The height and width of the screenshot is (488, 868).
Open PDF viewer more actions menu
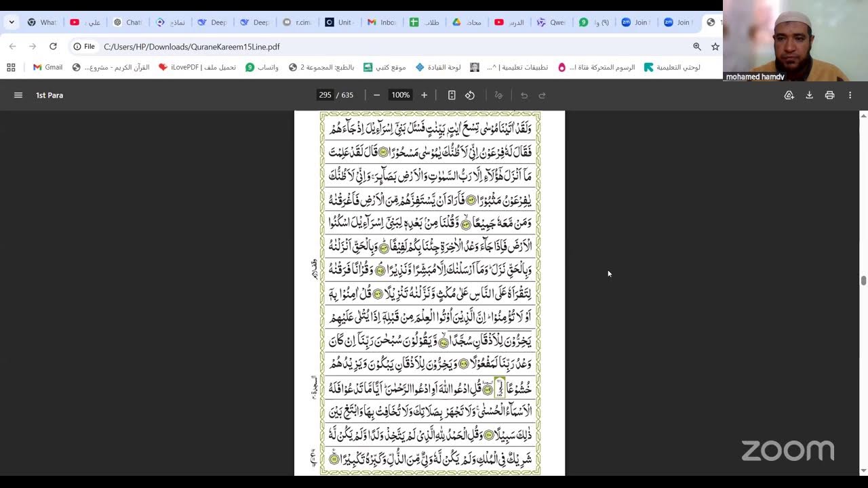[x=850, y=95]
